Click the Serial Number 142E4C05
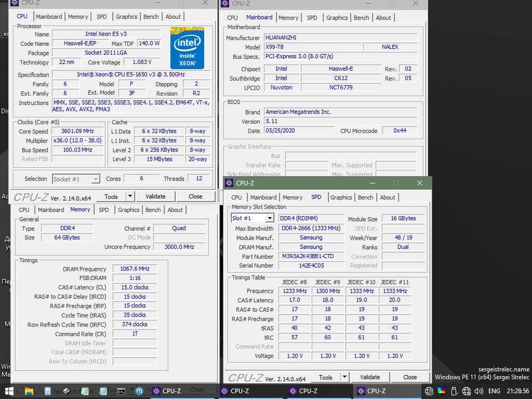Image resolution: width=532 pixels, height=399 pixels. (x=311, y=265)
